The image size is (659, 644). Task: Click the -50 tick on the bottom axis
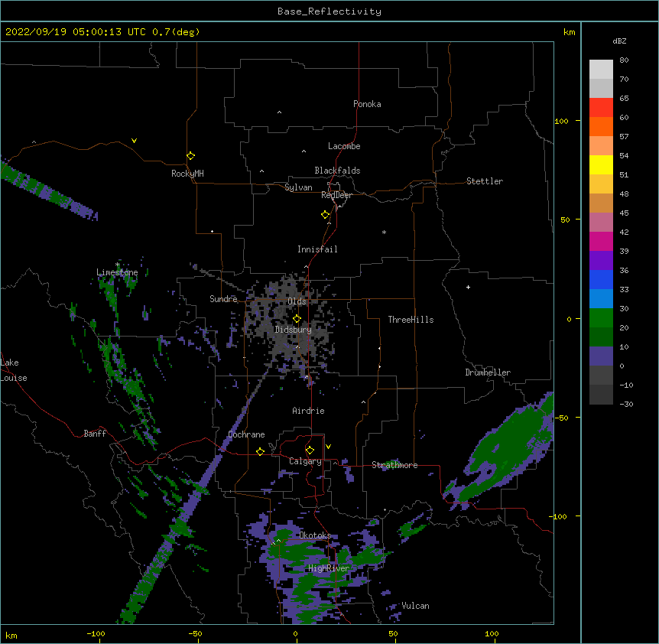pos(195,634)
